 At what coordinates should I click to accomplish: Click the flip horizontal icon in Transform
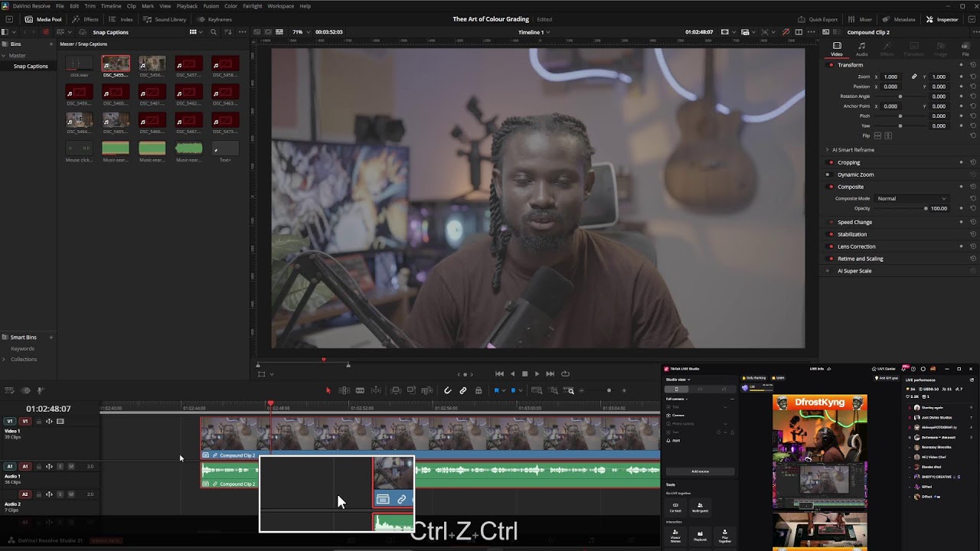[x=878, y=135]
